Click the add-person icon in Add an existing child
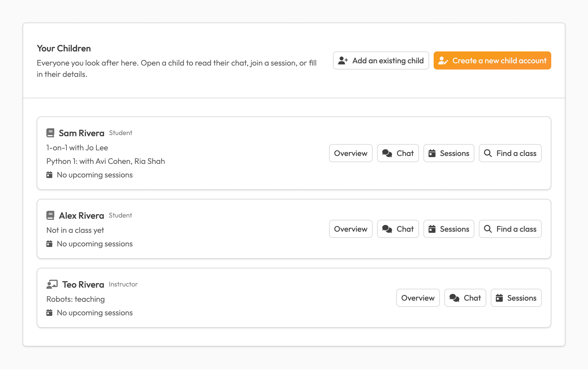Screen dimensions: 588x369 click(343, 60)
